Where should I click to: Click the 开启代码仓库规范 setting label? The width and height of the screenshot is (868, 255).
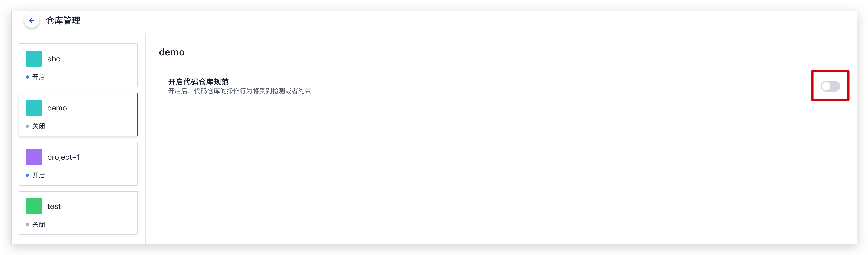pyautogui.click(x=198, y=82)
